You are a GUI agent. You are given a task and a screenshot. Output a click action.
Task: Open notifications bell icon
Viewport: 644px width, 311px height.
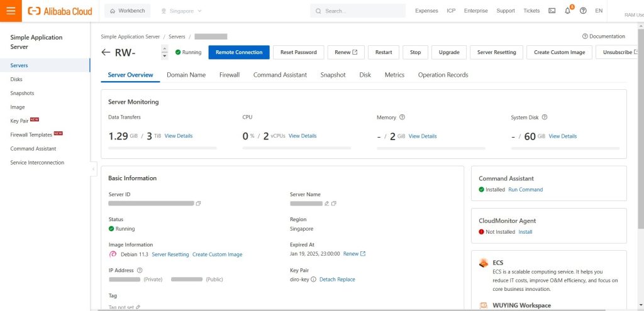pos(568,11)
